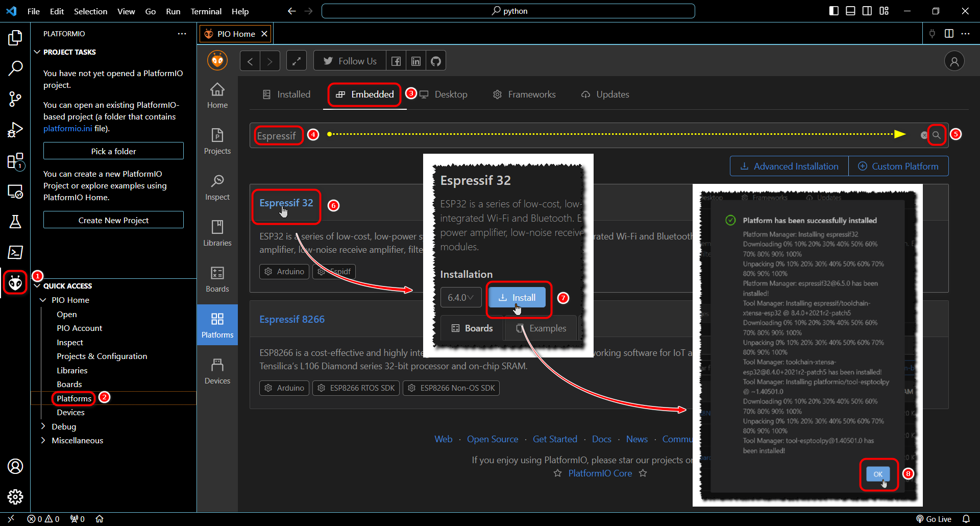Click the Custom Platform button
The height and width of the screenshot is (526, 980).
tap(898, 166)
